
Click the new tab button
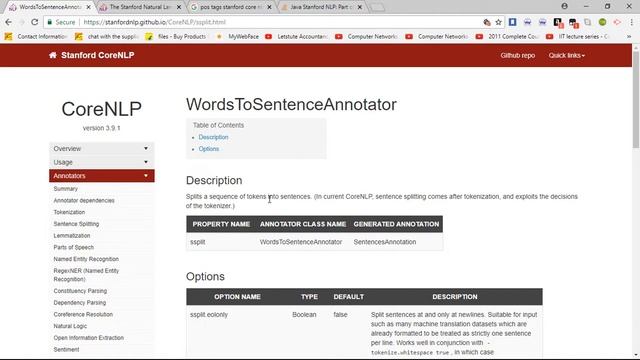(x=377, y=7)
